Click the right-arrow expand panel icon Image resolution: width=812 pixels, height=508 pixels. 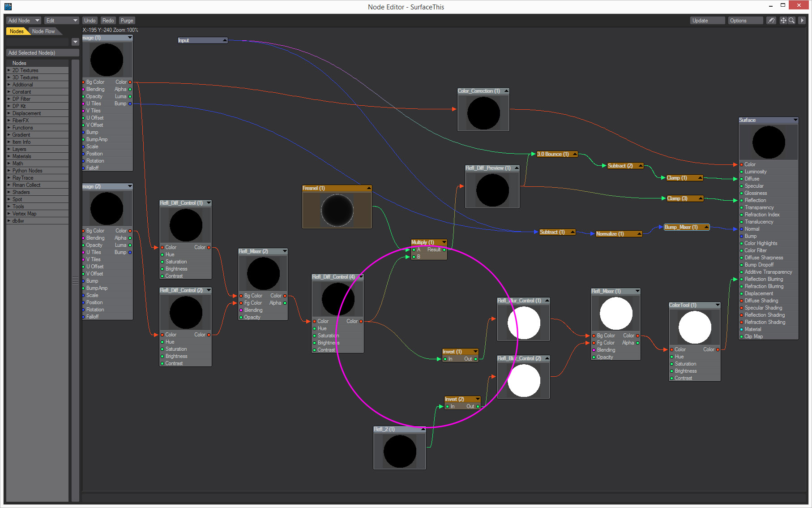pyautogui.click(x=802, y=21)
